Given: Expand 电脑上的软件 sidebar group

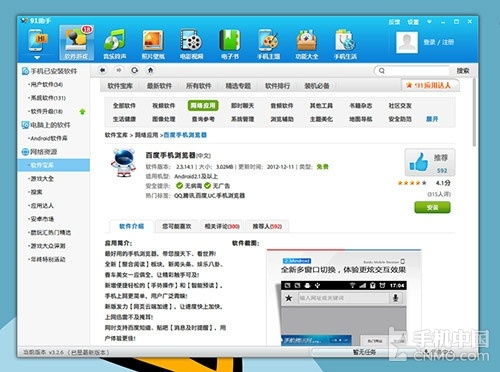Looking at the screenshot, I should pyautogui.click(x=46, y=125).
